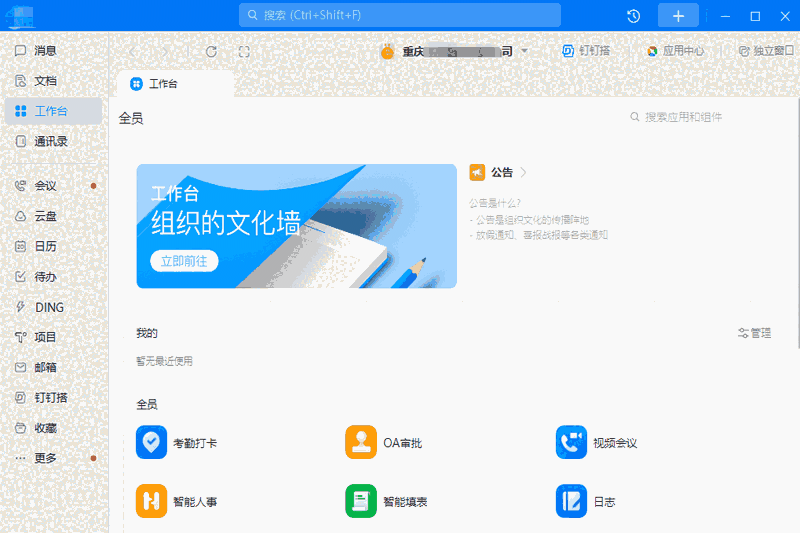
Task: Open 管理 to manage apps
Action: coord(754,333)
